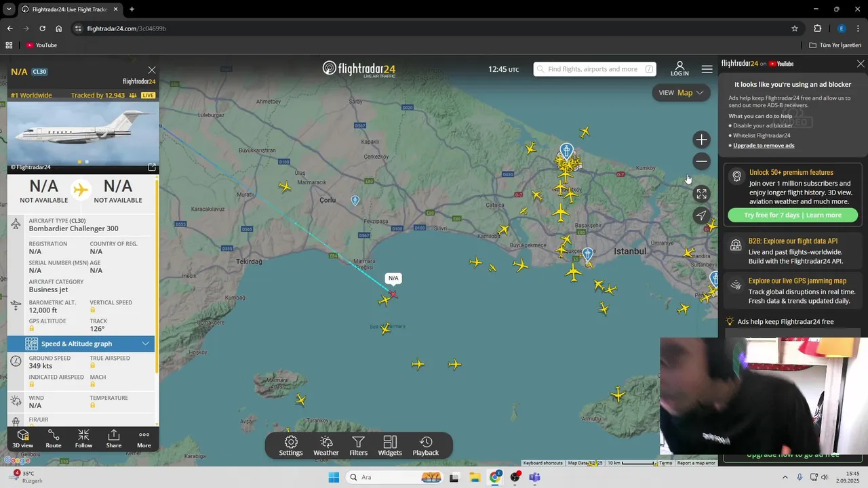Open aircraft photo in new window
Image resolution: width=868 pixels, height=488 pixels.
[x=152, y=167]
